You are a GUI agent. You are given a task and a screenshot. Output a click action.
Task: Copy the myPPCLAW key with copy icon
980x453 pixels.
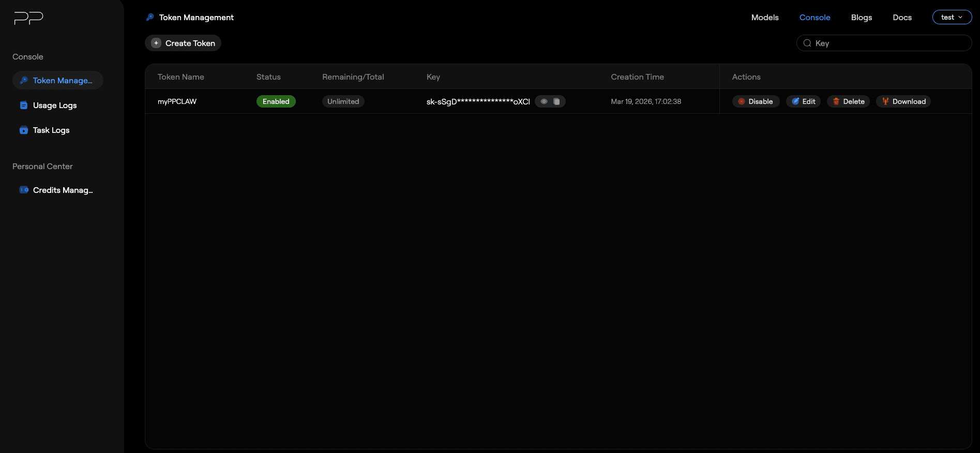pyautogui.click(x=557, y=101)
